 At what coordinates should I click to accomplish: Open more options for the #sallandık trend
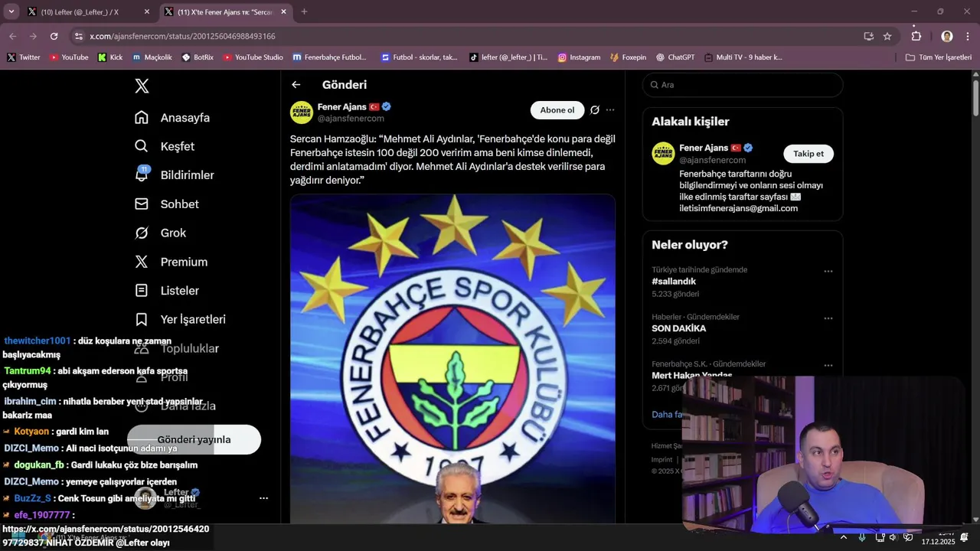pos(828,272)
